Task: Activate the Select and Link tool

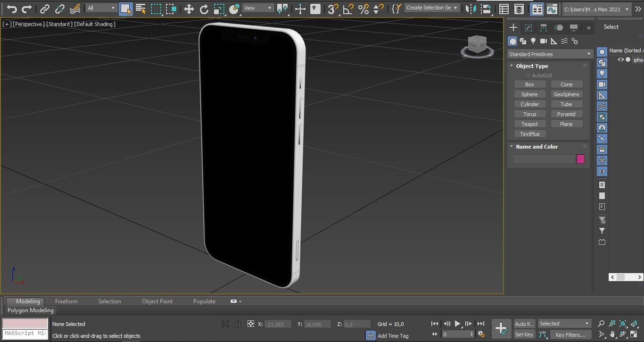Action: [x=45, y=8]
